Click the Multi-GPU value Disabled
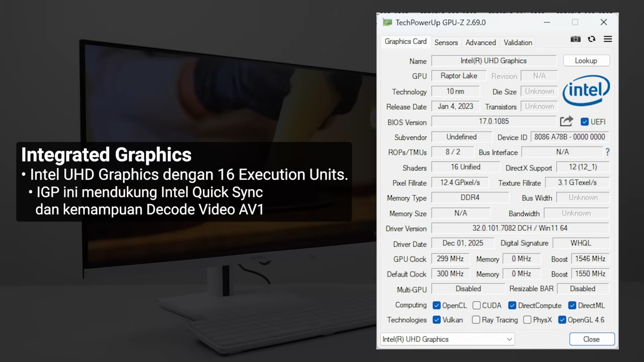 click(468, 289)
